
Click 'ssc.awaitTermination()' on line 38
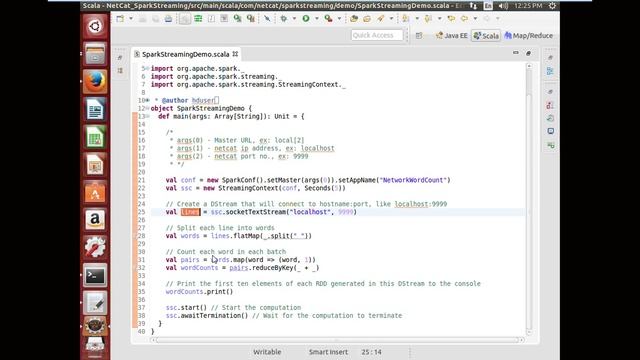[207, 316]
